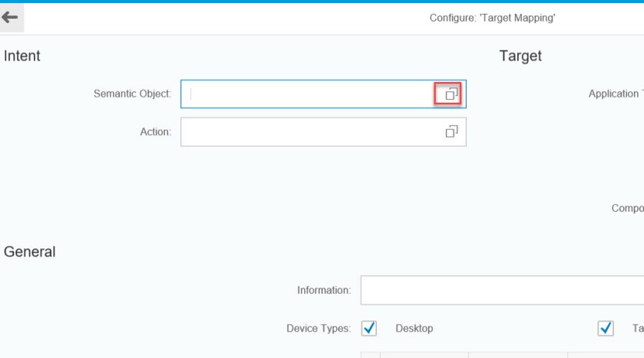Click into the Action input field
This screenshot has width=644, height=358.
(x=307, y=132)
